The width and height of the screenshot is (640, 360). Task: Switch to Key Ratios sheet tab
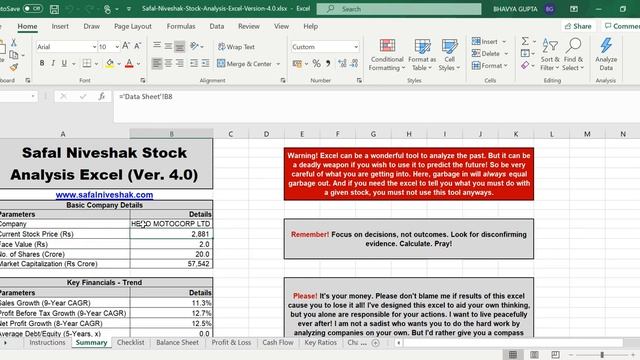coord(320,342)
